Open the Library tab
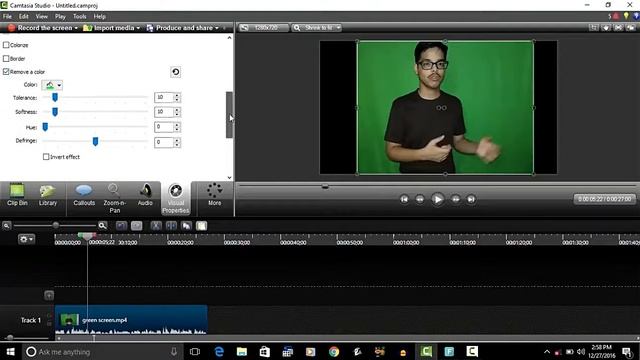This screenshot has width=640, height=360. pyautogui.click(x=48, y=195)
